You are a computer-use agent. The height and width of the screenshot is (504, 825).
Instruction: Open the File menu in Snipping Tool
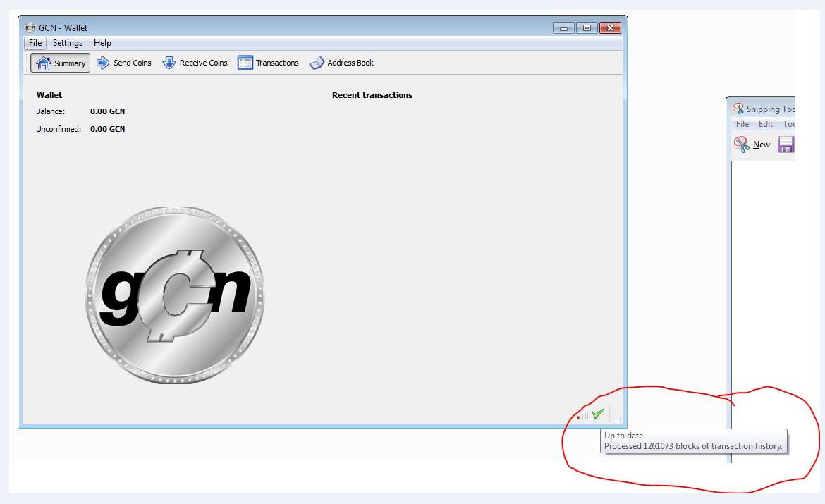point(742,123)
